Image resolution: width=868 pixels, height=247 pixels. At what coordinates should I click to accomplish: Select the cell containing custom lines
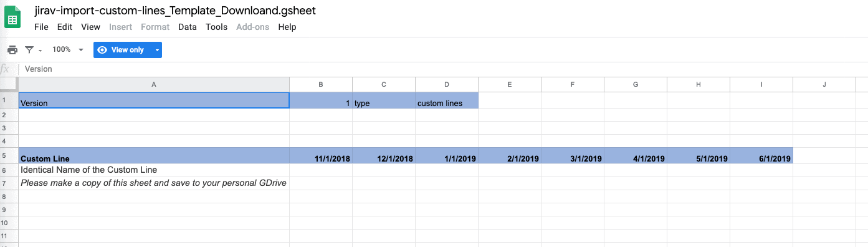(x=447, y=100)
